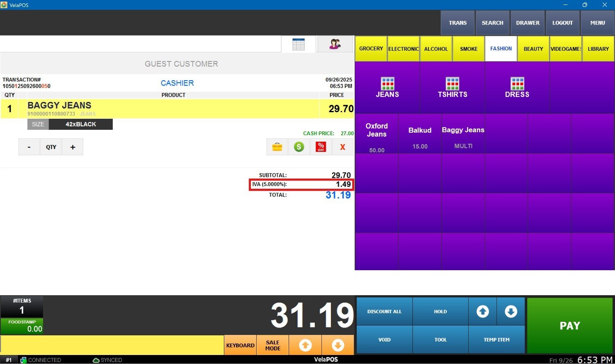The width and height of the screenshot is (615, 364).
Task: Click the DISCOUNT ALL button
Action: [384, 312]
